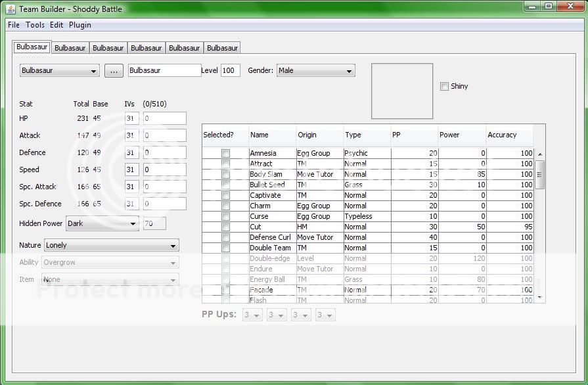This screenshot has width=588, height=385.
Task: Switch to the last Bulbasaur tab
Action: pyautogui.click(x=222, y=48)
